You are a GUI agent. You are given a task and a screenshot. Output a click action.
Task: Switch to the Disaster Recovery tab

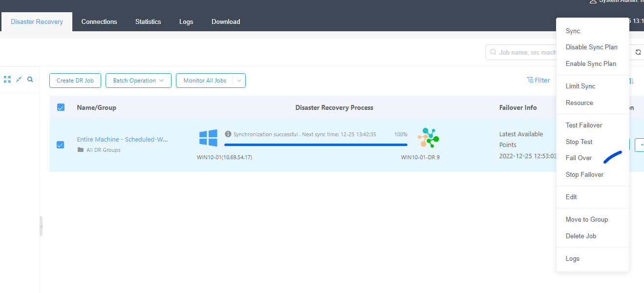37,21
